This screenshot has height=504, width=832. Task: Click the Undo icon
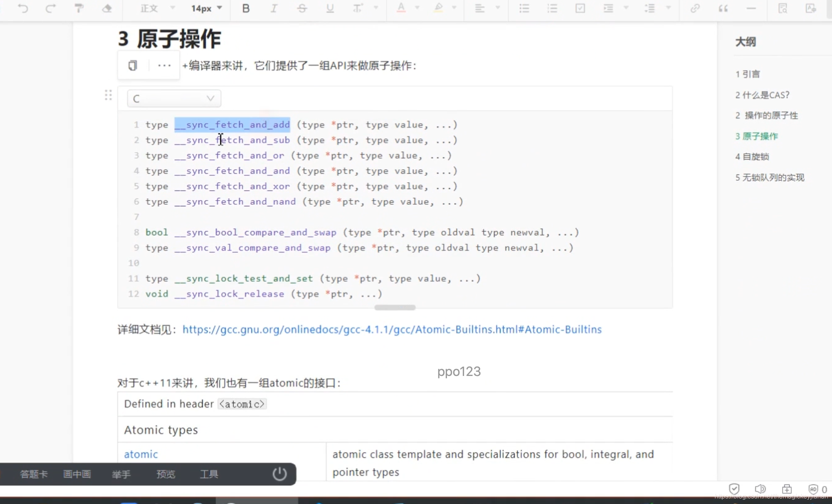pyautogui.click(x=23, y=8)
